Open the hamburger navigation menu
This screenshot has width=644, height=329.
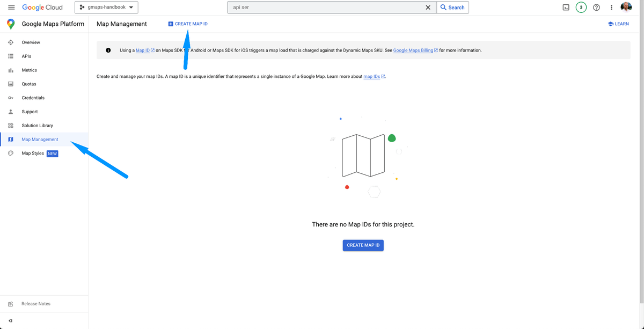(11, 8)
